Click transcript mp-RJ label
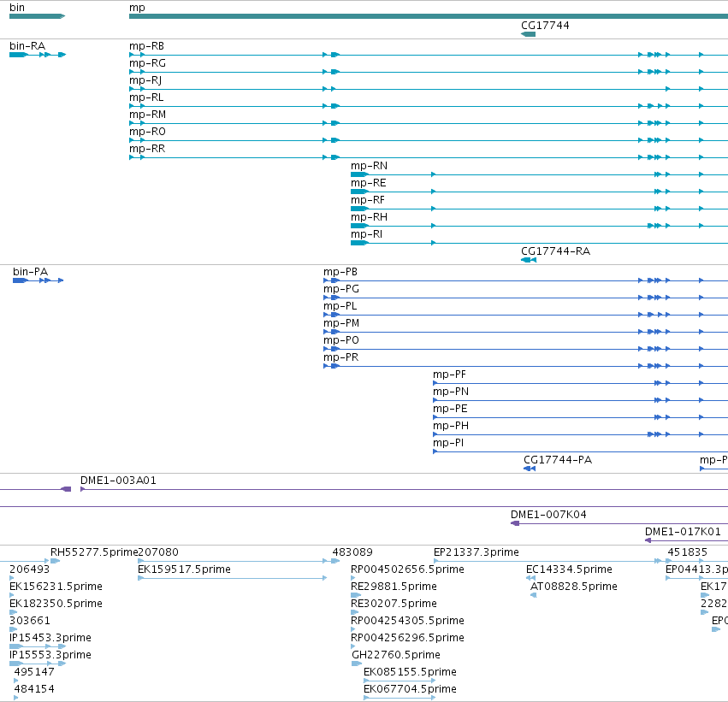Screen dimensions: 728x702 pos(145,80)
